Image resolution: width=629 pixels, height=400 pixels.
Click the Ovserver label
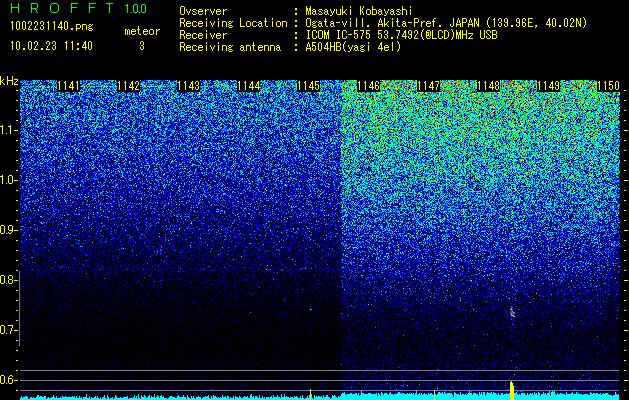pos(203,11)
